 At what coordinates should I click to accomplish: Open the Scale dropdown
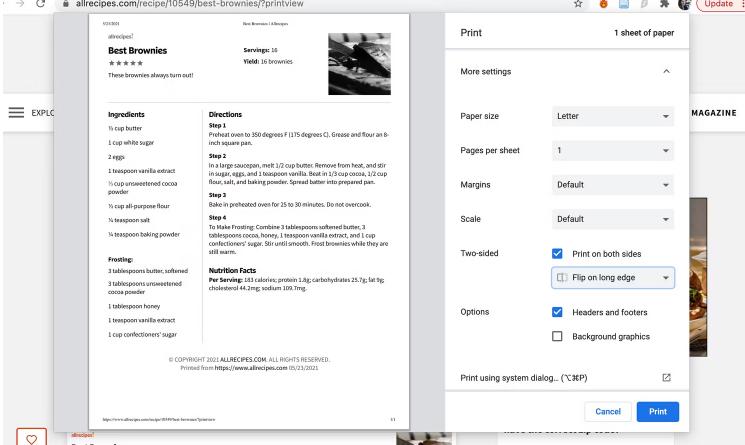(x=612, y=219)
